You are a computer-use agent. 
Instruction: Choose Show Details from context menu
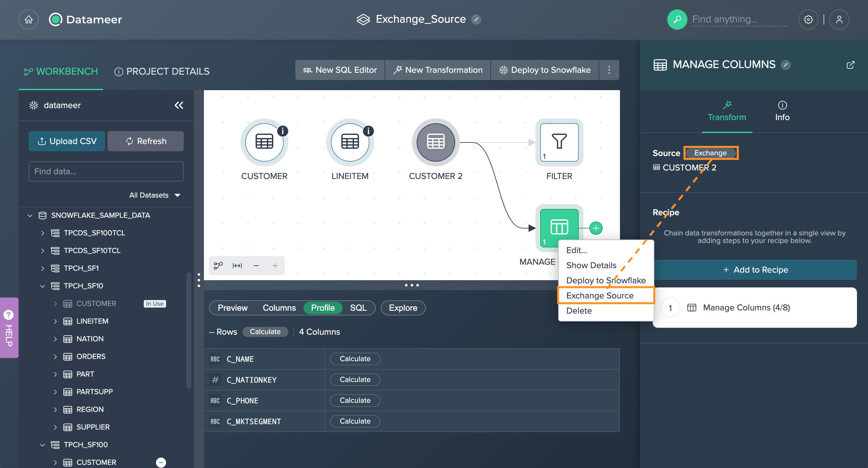coord(606,265)
